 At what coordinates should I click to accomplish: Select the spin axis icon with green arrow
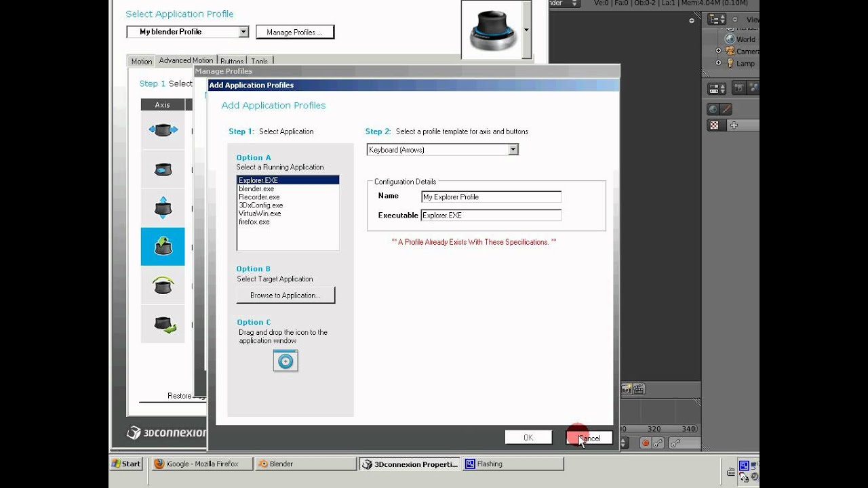163,323
